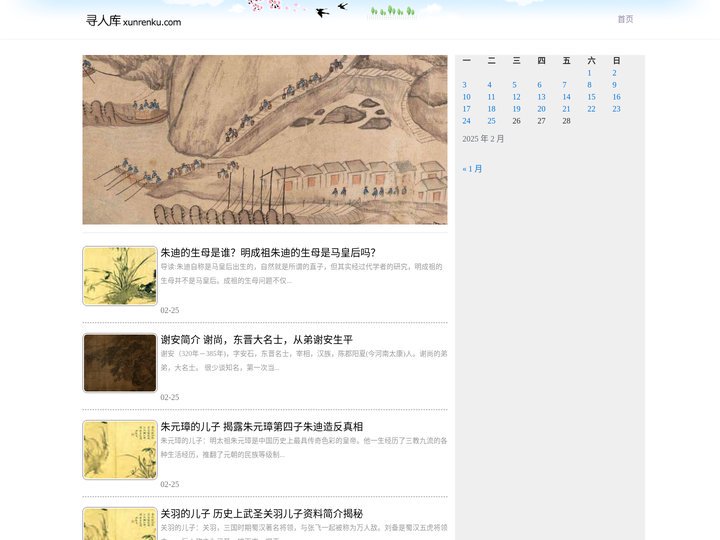The height and width of the screenshot is (540, 720).
Task: Select calendar date 22
Action: pyautogui.click(x=591, y=109)
